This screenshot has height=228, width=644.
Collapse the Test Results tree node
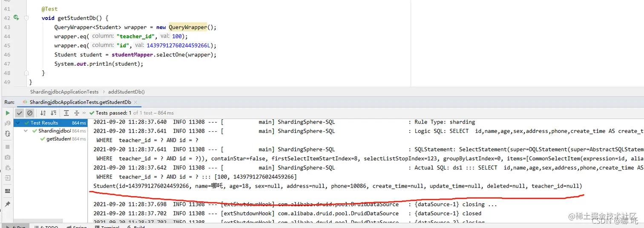click(18, 123)
